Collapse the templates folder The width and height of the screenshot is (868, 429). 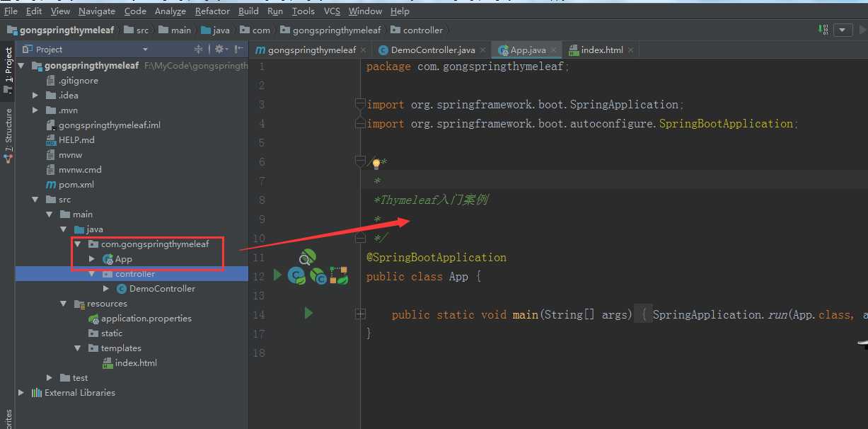78,348
